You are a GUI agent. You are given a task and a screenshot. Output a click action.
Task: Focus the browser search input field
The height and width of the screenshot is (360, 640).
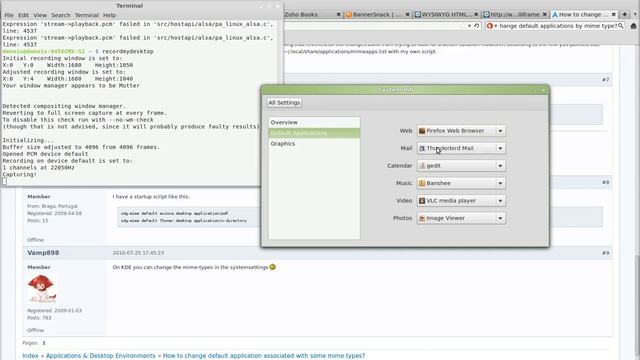coord(558,26)
